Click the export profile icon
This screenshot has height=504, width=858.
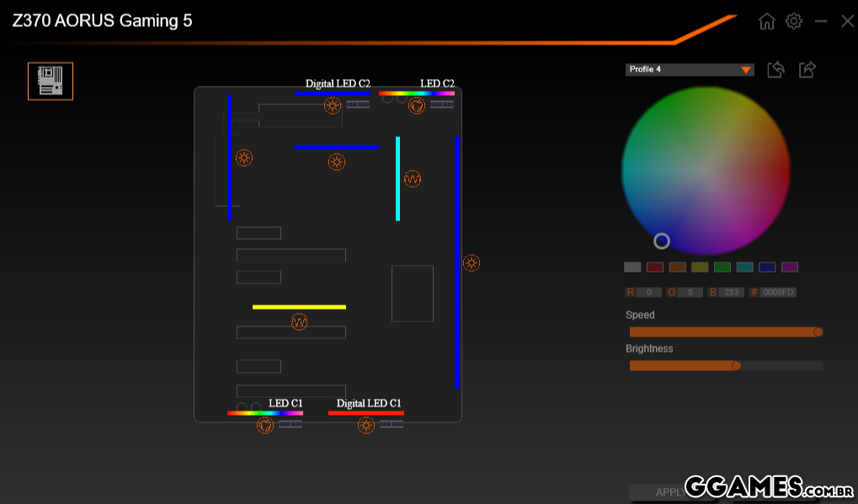click(807, 70)
